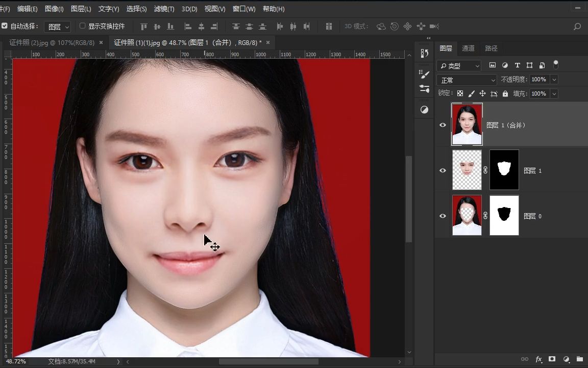The width and height of the screenshot is (588, 368).
Task: Distribute bottom edges in the options bar
Action: (x=263, y=26)
